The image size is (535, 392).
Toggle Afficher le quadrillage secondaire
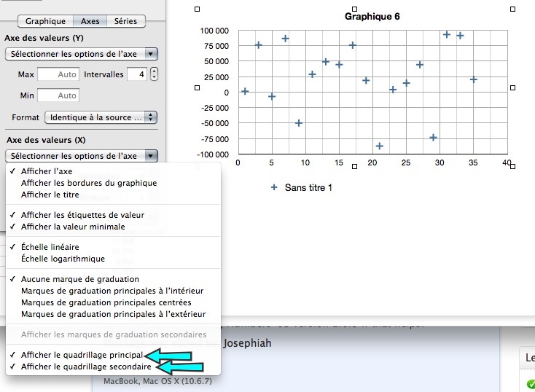(x=113, y=366)
